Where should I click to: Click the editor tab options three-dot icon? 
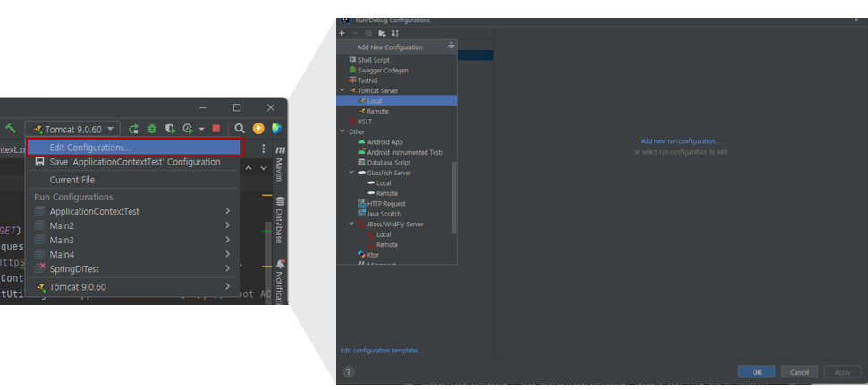264,148
